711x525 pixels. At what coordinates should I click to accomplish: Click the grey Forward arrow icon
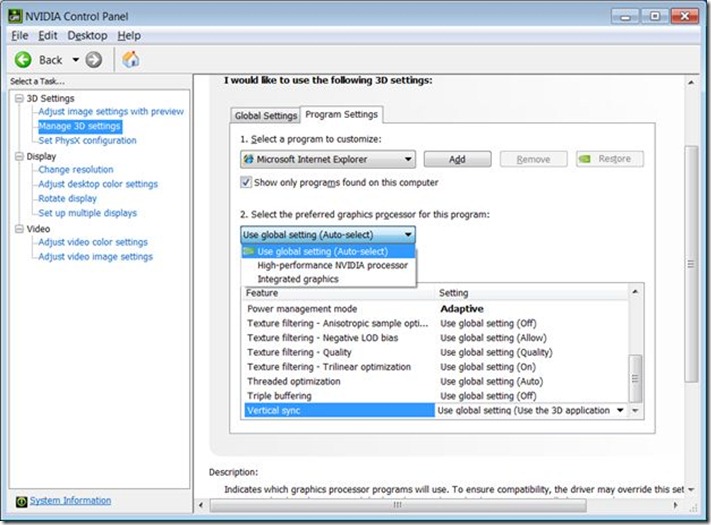pyautogui.click(x=94, y=59)
